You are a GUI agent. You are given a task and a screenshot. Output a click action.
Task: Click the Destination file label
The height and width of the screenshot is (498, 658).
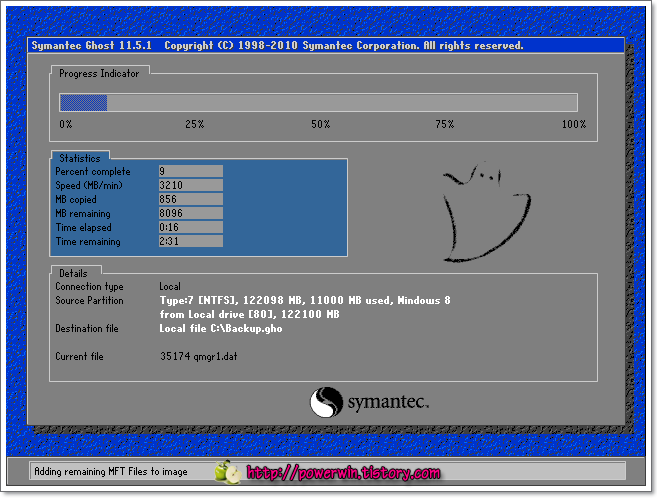click(87, 329)
